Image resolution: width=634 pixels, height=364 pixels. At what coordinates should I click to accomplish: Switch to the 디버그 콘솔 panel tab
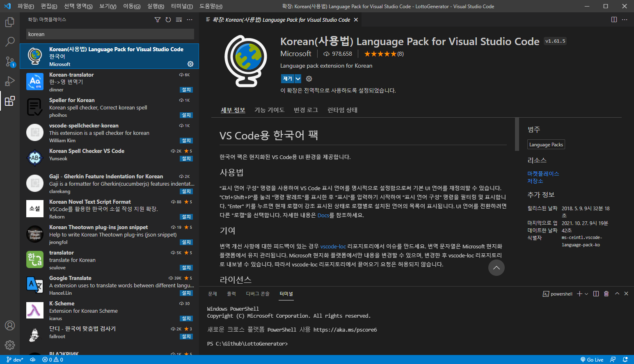click(x=258, y=294)
